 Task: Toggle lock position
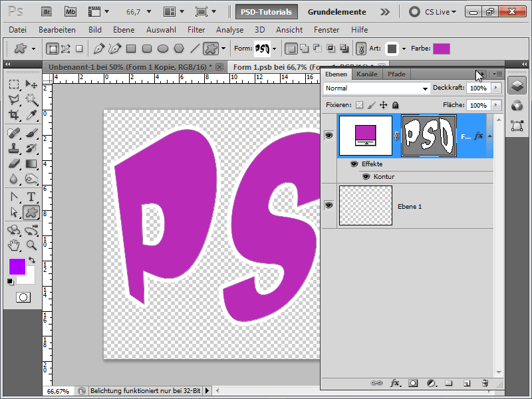pyautogui.click(x=384, y=105)
